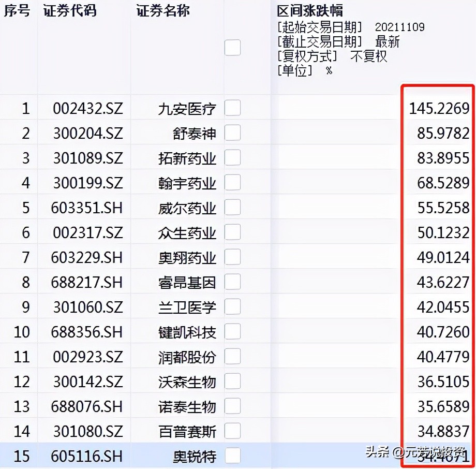
Task: Check the box for 舒泰神
Action: tap(232, 133)
